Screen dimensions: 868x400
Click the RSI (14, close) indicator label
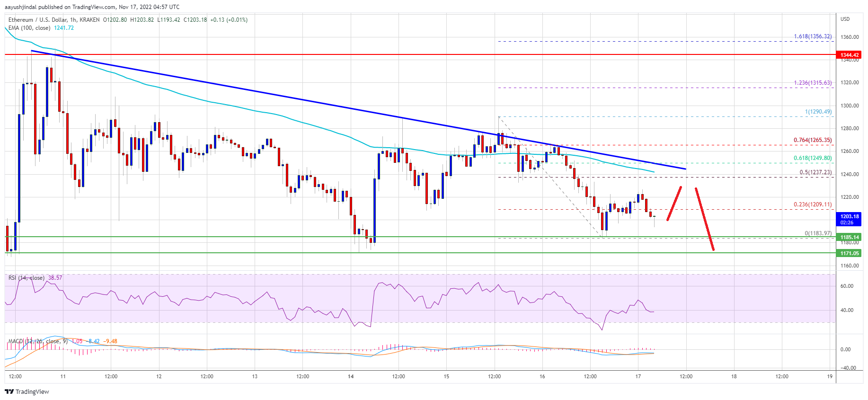[x=27, y=278]
